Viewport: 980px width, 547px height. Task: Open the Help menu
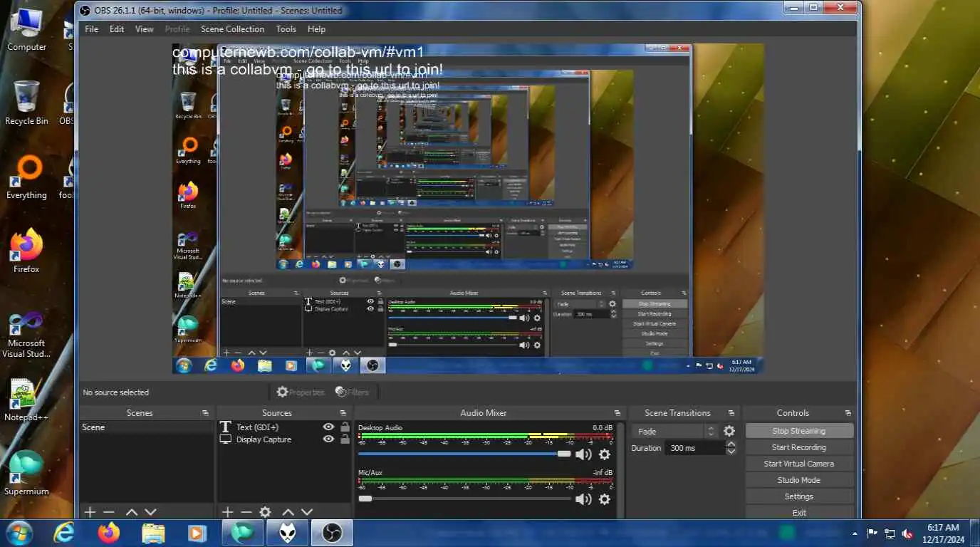pyautogui.click(x=317, y=29)
